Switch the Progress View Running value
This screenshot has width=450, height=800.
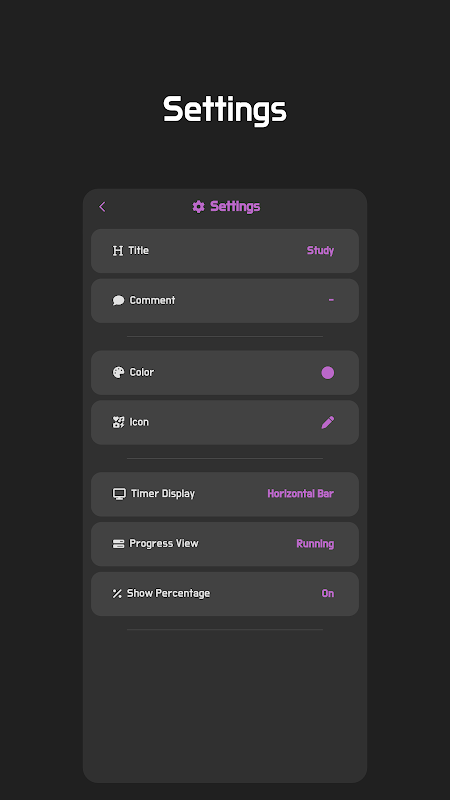315,544
